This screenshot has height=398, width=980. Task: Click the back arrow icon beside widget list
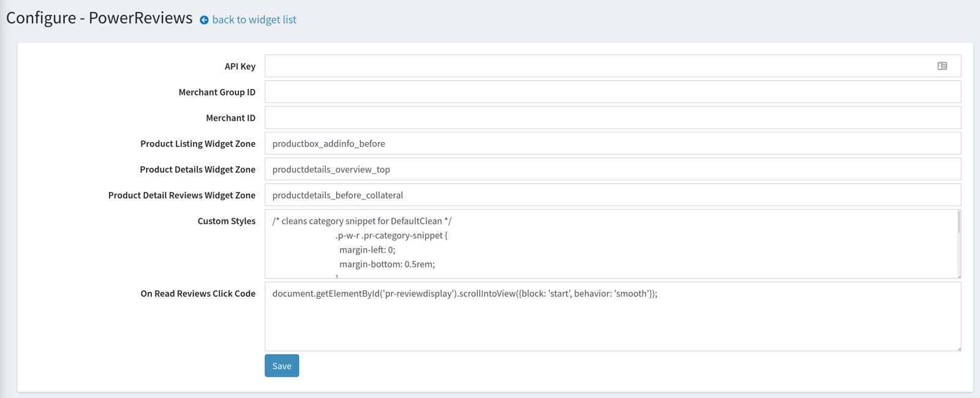(204, 20)
